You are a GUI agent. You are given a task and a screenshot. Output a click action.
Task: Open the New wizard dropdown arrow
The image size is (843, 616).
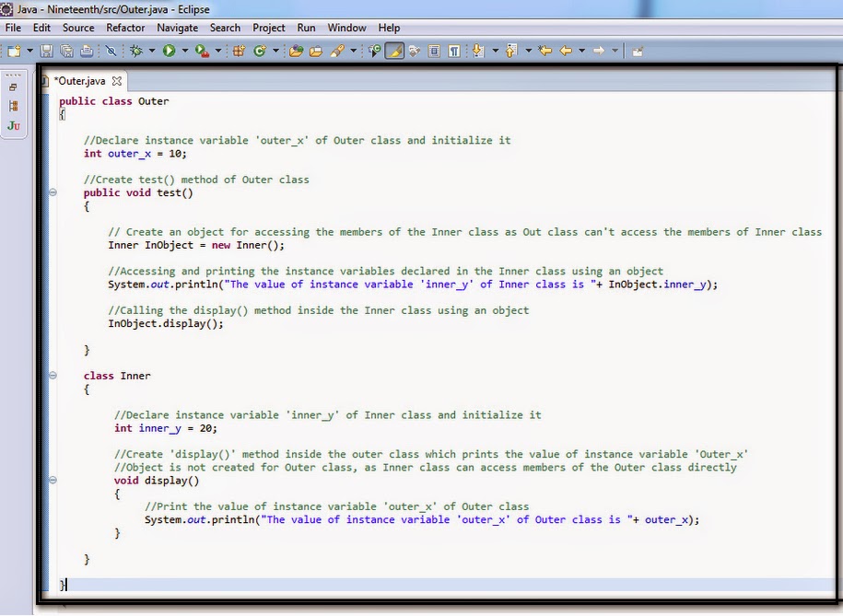[30, 51]
